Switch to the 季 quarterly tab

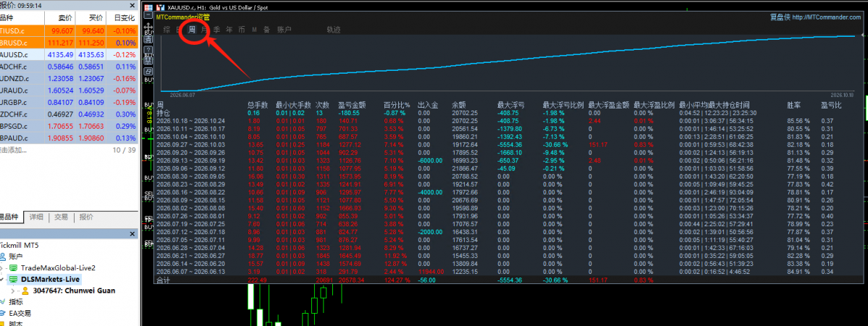click(x=216, y=30)
